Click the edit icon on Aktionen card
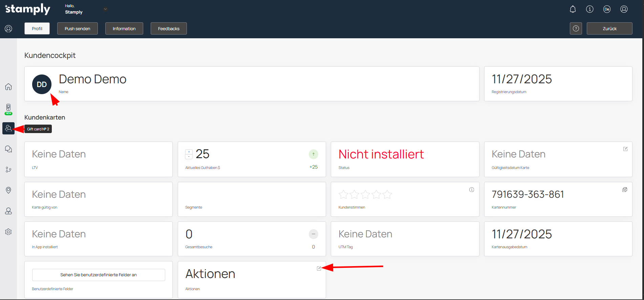 (x=319, y=269)
